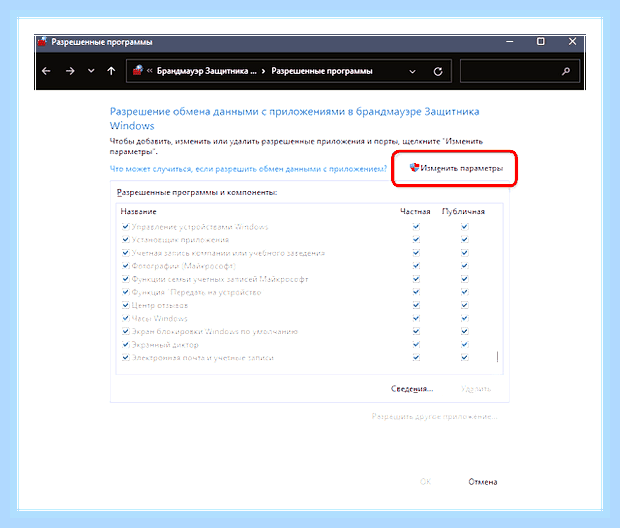
Task: Toggle Часы Windows name checkbox
Action: pos(126,318)
